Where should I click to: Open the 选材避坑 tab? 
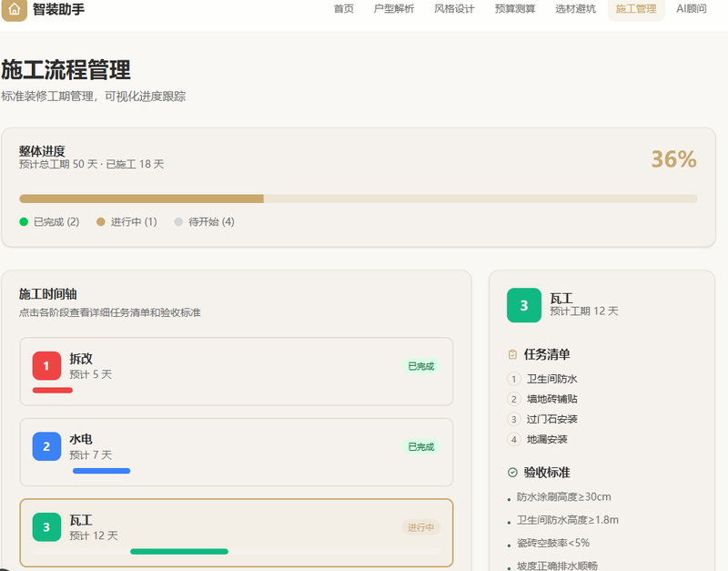coord(575,9)
